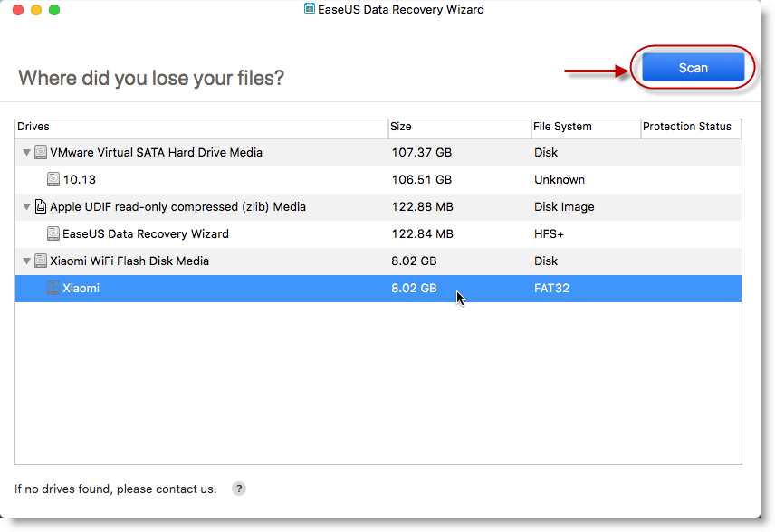Sort by the Size column header
This screenshot has width=775, height=532.
pyautogui.click(x=458, y=127)
